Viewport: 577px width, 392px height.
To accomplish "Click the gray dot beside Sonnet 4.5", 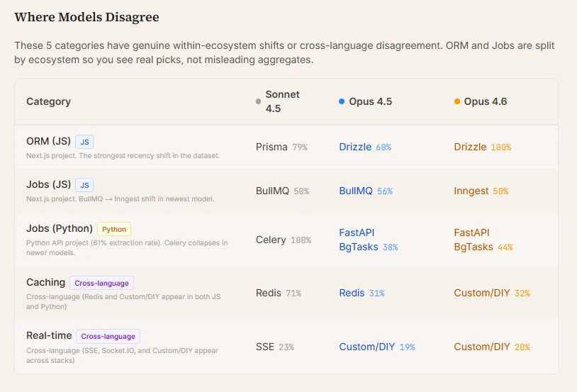I will point(258,101).
